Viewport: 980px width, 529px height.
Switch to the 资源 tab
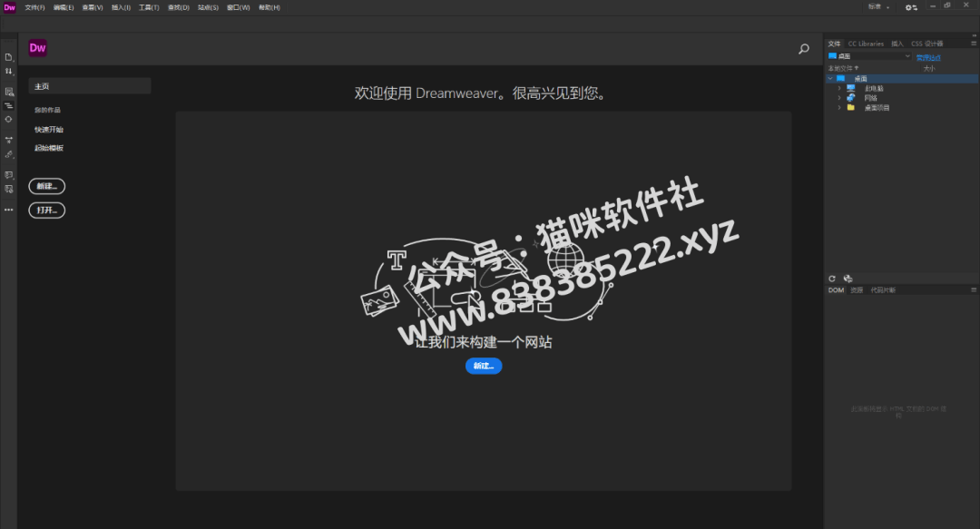click(857, 290)
